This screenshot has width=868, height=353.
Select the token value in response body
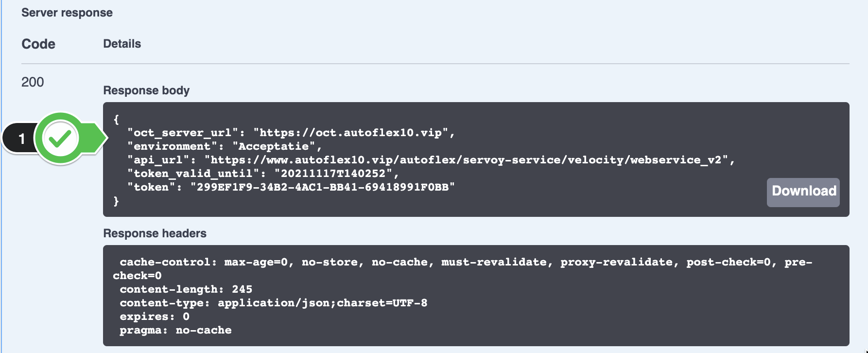pyautogui.click(x=322, y=187)
